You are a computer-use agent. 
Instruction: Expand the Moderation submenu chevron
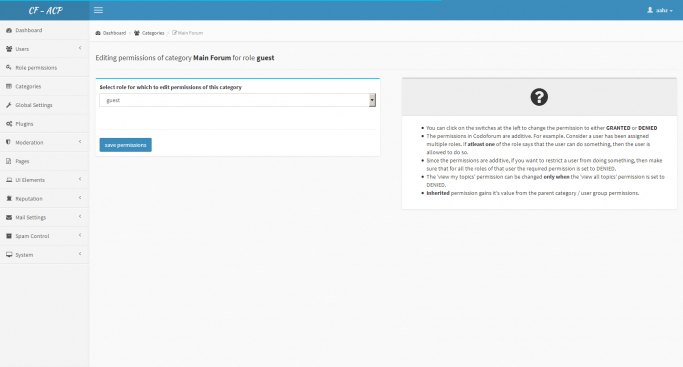coord(80,142)
